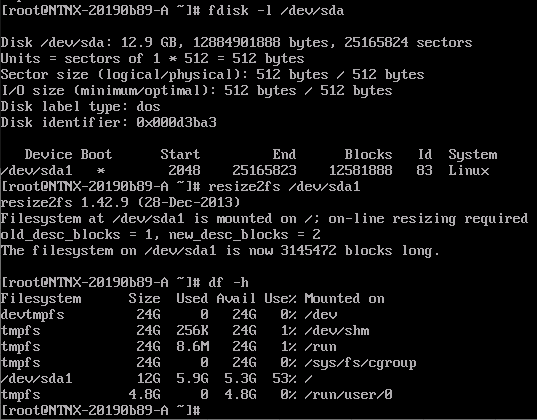This screenshot has height=420, width=537.
Task: Click the /run/user/0 mount point
Action: pyautogui.click(x=348, y=395)
